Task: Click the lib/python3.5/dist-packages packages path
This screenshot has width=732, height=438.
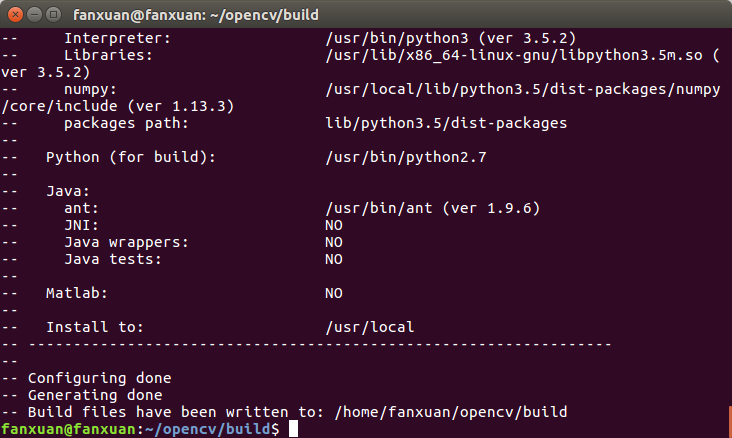Action: pos(446,123)
